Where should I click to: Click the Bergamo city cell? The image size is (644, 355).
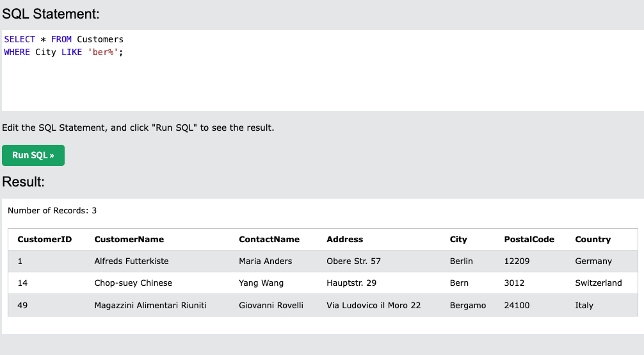click(x=468, y=305)
